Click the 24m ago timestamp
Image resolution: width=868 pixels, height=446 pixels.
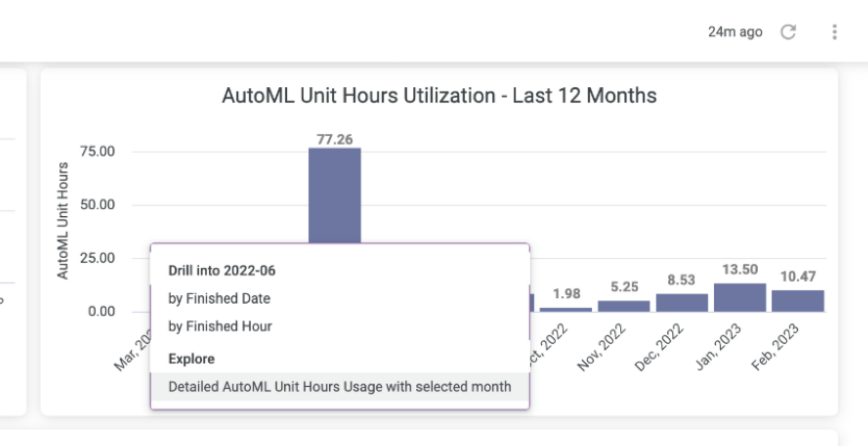tap(734, 32)
